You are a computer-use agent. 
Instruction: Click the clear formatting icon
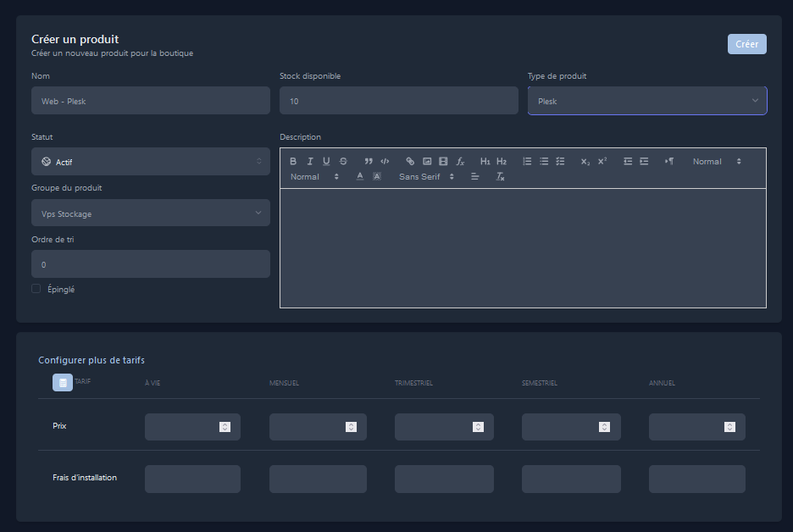500,177
